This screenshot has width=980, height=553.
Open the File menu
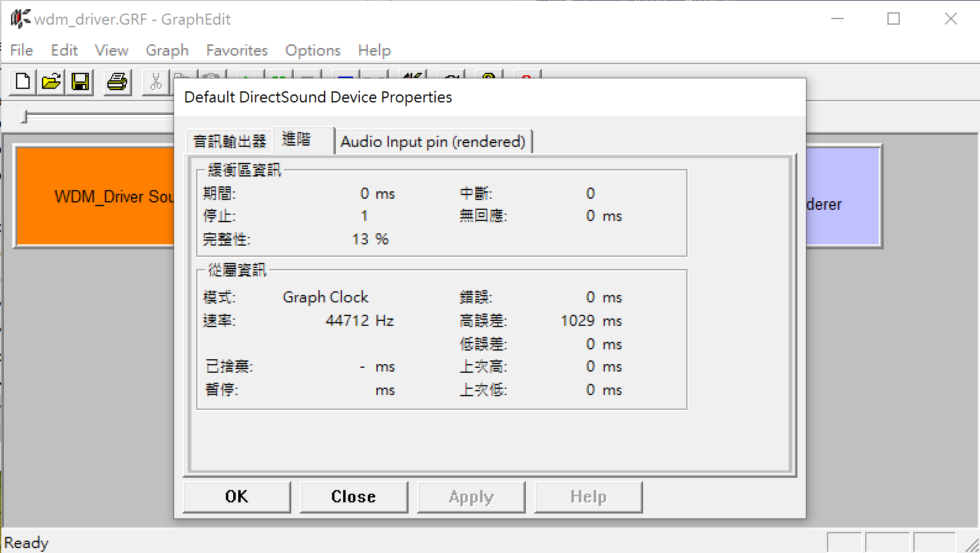click(22, 51)
